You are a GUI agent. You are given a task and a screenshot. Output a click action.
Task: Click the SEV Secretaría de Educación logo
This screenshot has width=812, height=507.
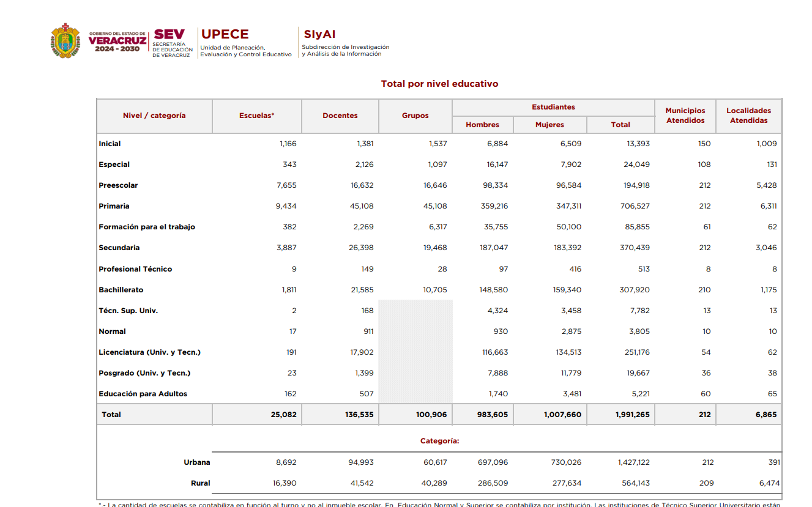[x=172, y=43]
